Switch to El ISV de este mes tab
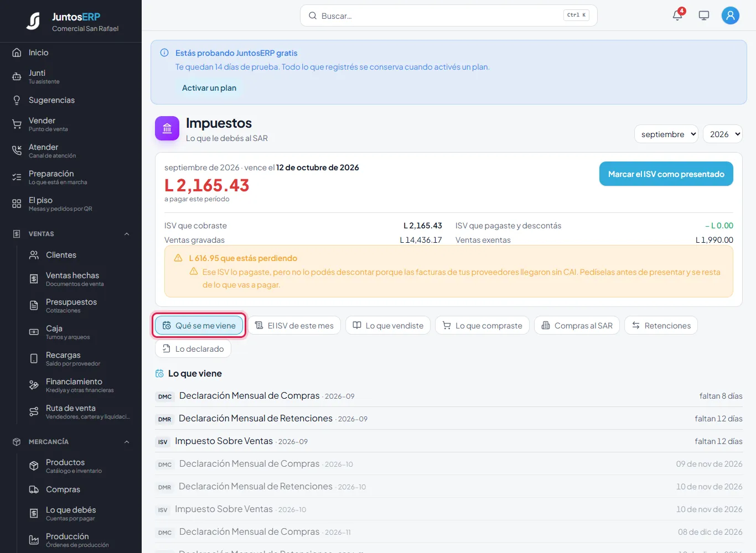The image size is (756, 553). coord(294,325)
